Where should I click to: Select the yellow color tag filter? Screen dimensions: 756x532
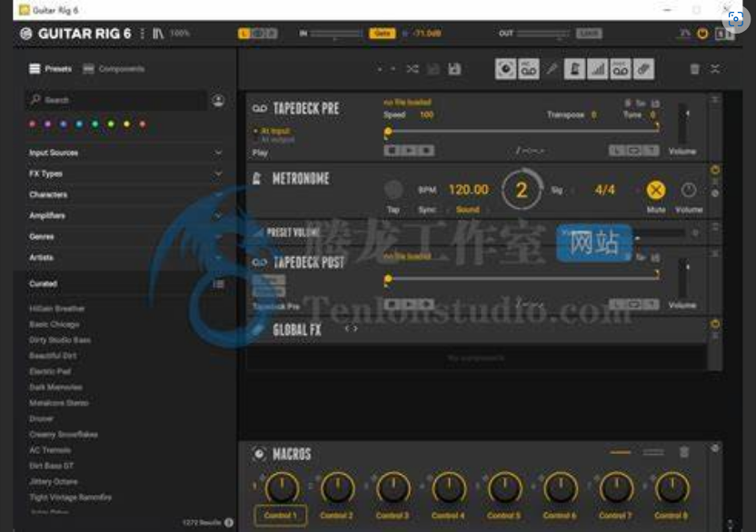pos(127,123)
